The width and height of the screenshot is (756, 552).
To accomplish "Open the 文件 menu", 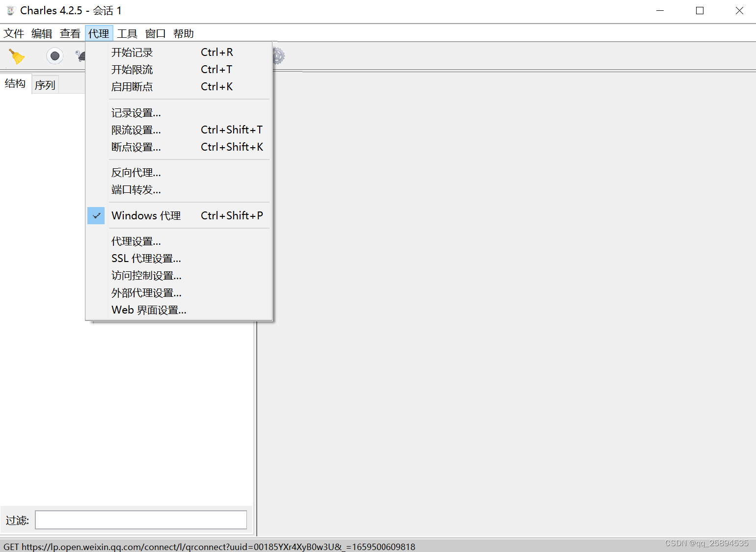I will pyautogui.click(x=14, y=33).
